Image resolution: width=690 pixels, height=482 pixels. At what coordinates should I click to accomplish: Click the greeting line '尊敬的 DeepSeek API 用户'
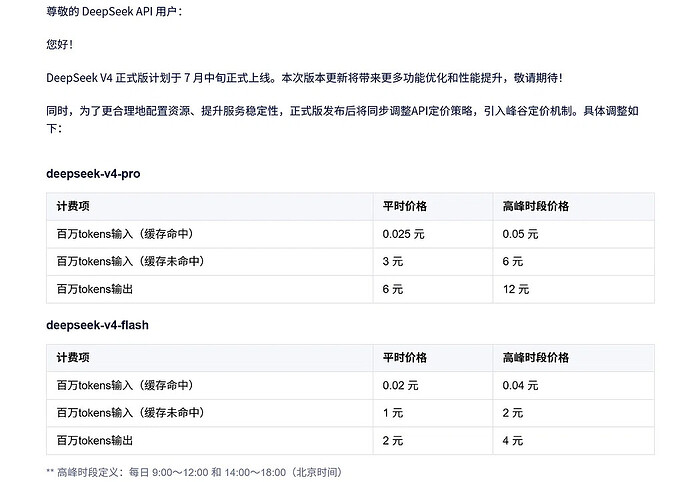coord(114,11)
